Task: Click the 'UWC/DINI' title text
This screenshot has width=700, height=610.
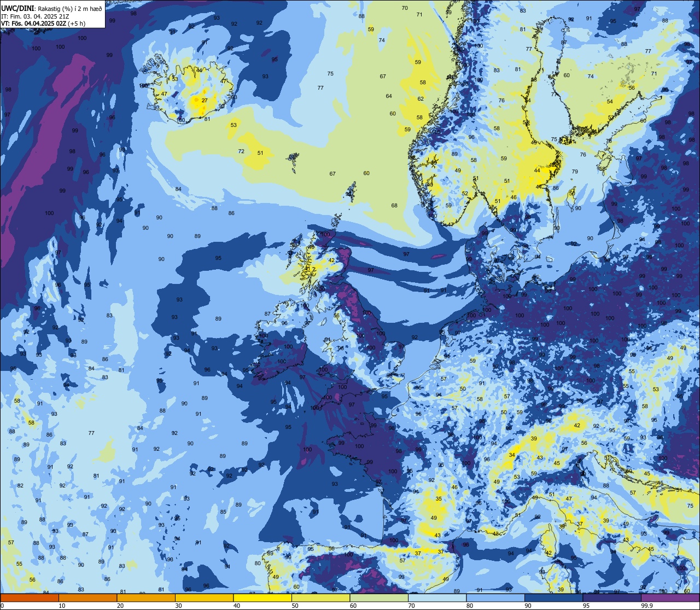Action: point(16,8)
